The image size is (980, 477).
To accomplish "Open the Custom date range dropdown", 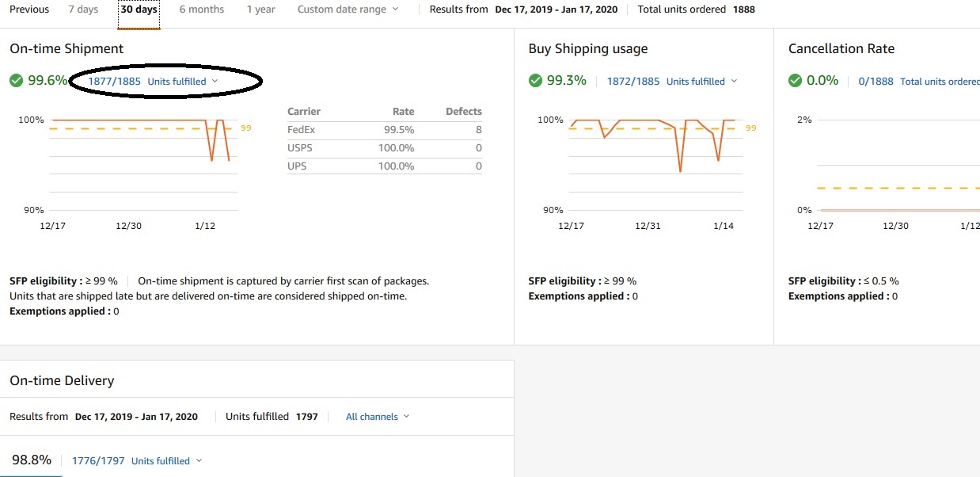I will (x=348, y=10).
